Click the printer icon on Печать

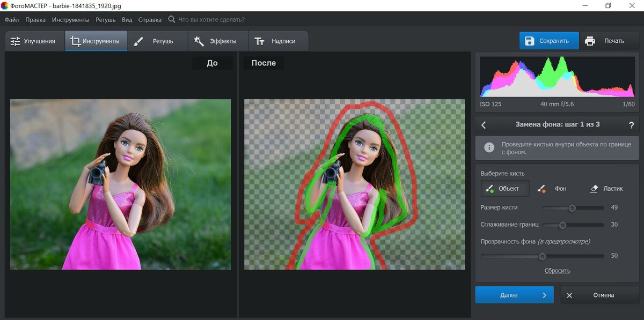[590, 41]
